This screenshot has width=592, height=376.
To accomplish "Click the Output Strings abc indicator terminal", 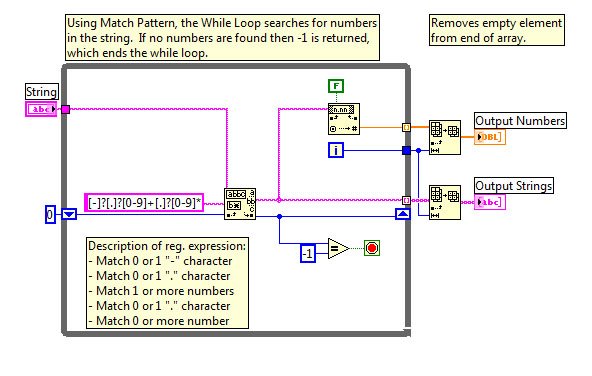I will [x=490, y=202].
